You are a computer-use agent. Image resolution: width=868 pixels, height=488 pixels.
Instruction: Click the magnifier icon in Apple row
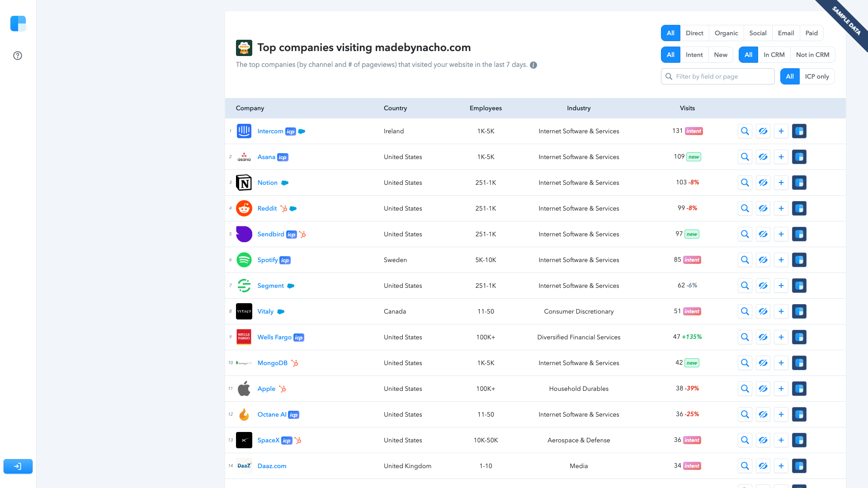(x=745, y=389)
